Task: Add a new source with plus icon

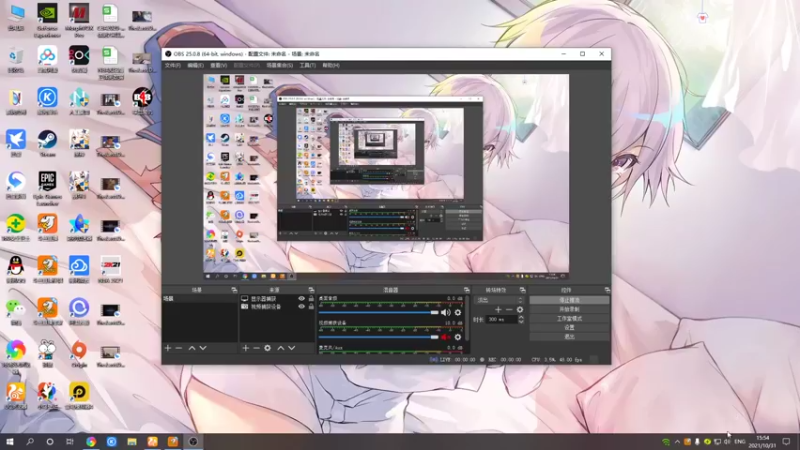Action: [245, 348]
